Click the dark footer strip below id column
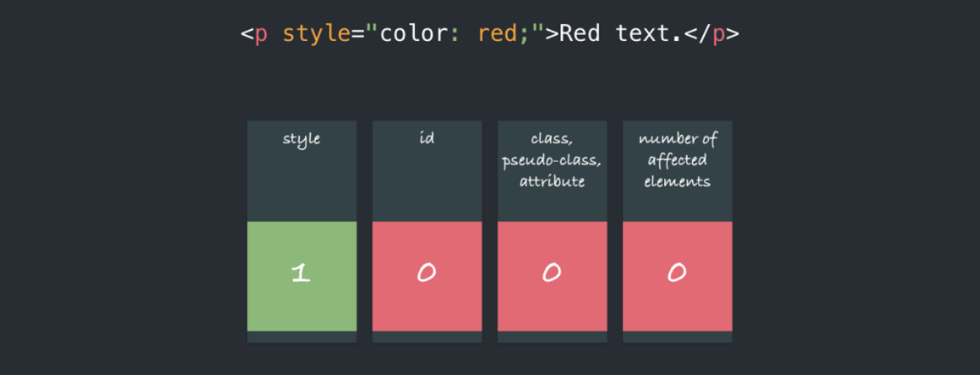This screenshot has height=375, width=980. coord(427,337)
